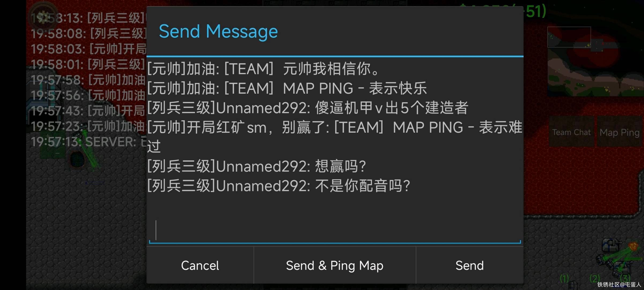This screenshot has width=644, height=290.
Task: Select the builder unit near group (1)
Action: pos(573,285)
